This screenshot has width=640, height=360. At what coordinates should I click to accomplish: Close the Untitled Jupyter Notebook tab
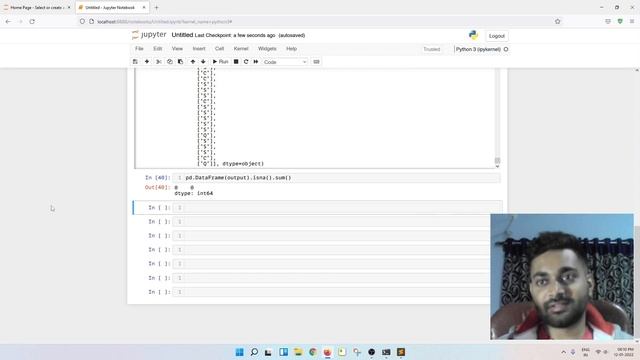pos(144,7)
